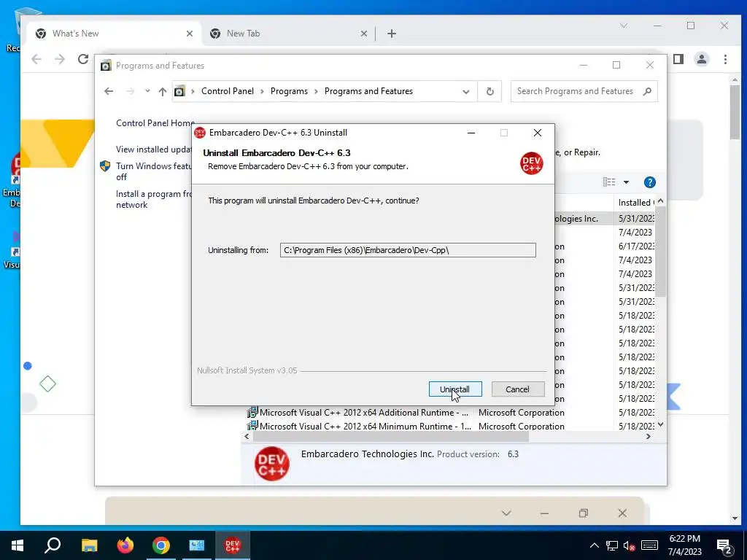Open taskbar clock and date
The width and height of the screenshot is (747, 560).
click(684, 545)
